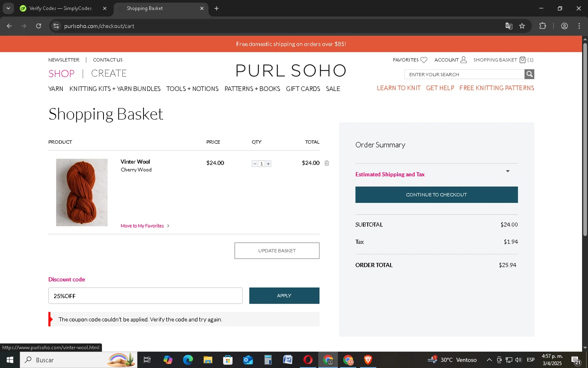Close the Shopping Basket tab
The image size is (588, 368).
click(202, 8)
